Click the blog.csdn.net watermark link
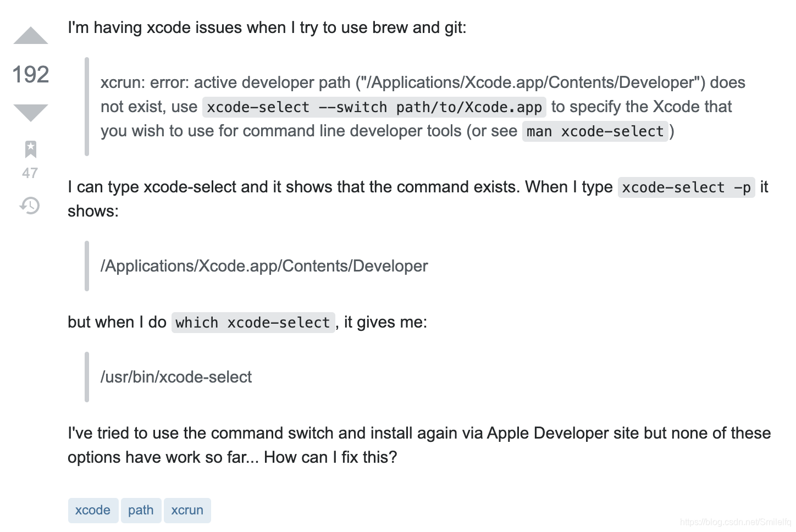 pyautogui.click(x=736, y=522)
